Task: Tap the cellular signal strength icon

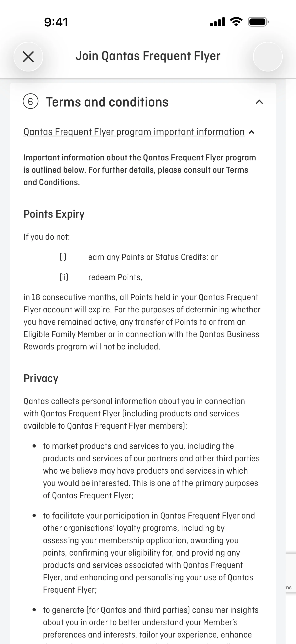Action: click(217, 22)
